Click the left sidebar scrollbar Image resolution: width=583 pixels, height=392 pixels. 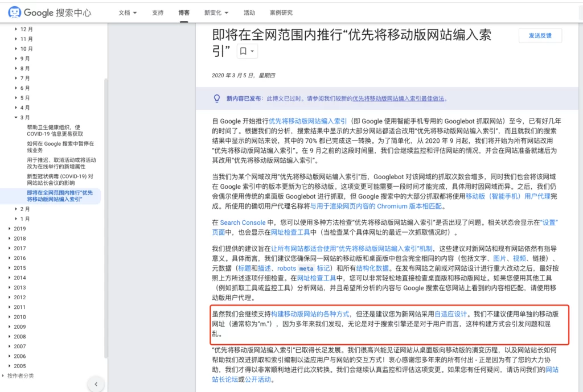click(105, 217)
